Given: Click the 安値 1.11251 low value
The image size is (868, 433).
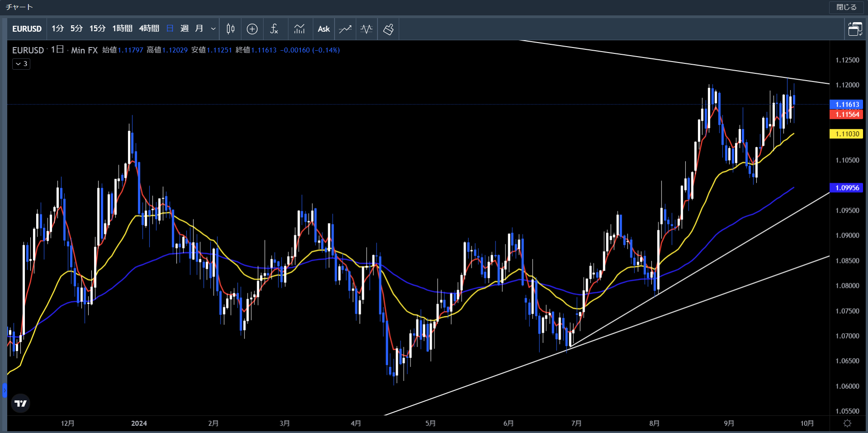Looking at the screenshot, I should (x=212, y=50).
